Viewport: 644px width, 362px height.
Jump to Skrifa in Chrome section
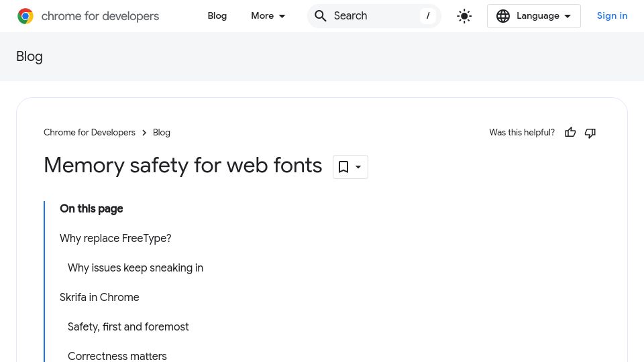pyautogui.click(x=99, y=298)
